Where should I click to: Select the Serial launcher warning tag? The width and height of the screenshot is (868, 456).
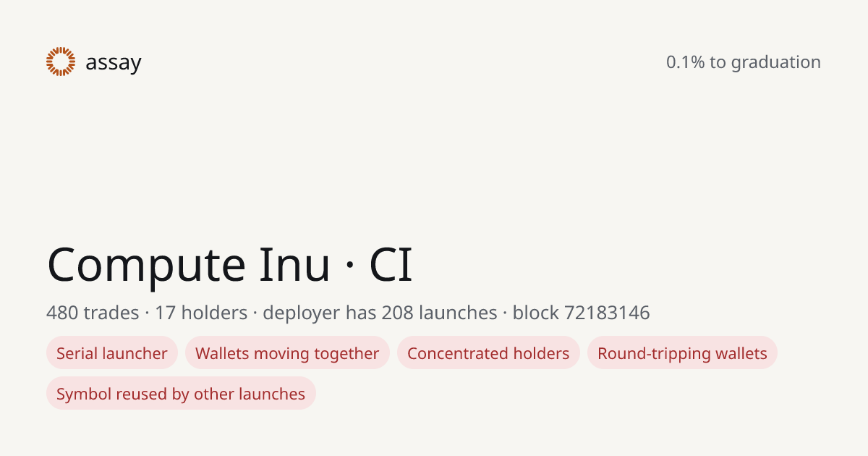[112, 353]
